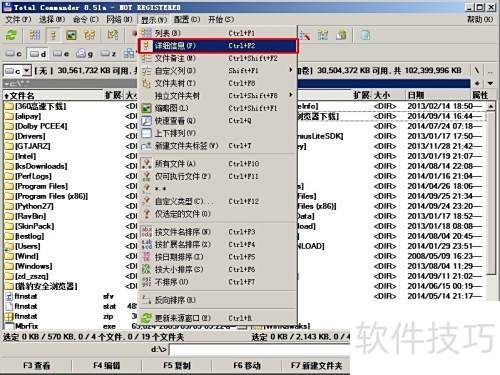Sort with 按文件名排序 option
Image resolution: width=500 pixels, height=375 pixels.
217,232
